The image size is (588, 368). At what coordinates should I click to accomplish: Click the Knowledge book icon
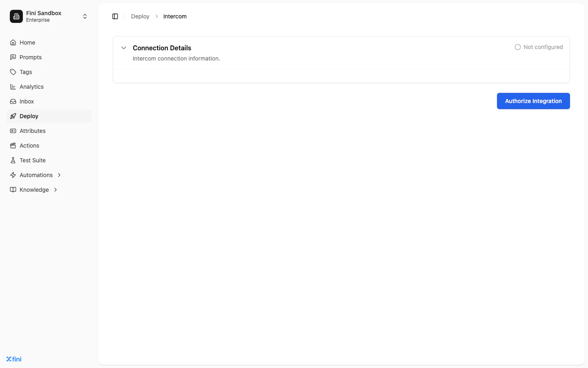[x=13, y=190]
